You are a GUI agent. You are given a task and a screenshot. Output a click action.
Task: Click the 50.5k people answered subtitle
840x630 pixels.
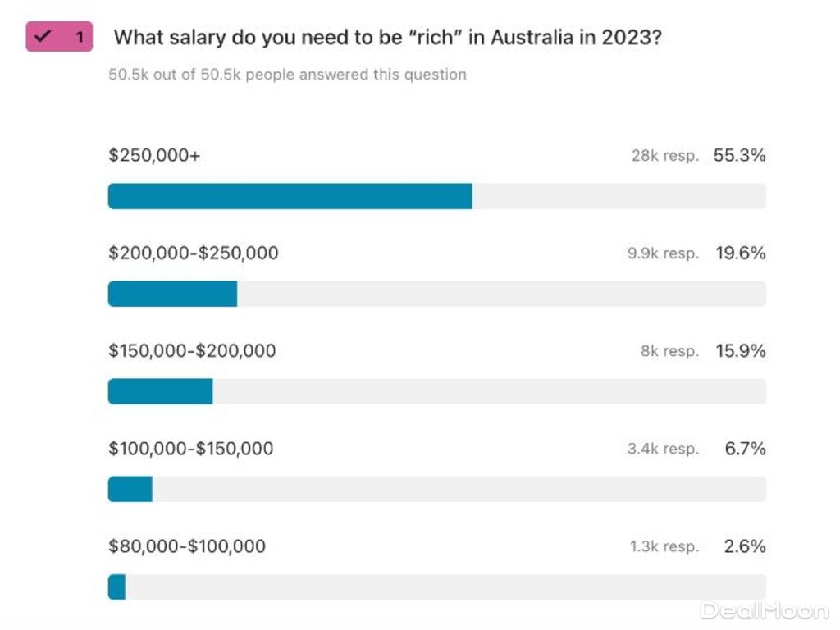(x=287, y=75)
